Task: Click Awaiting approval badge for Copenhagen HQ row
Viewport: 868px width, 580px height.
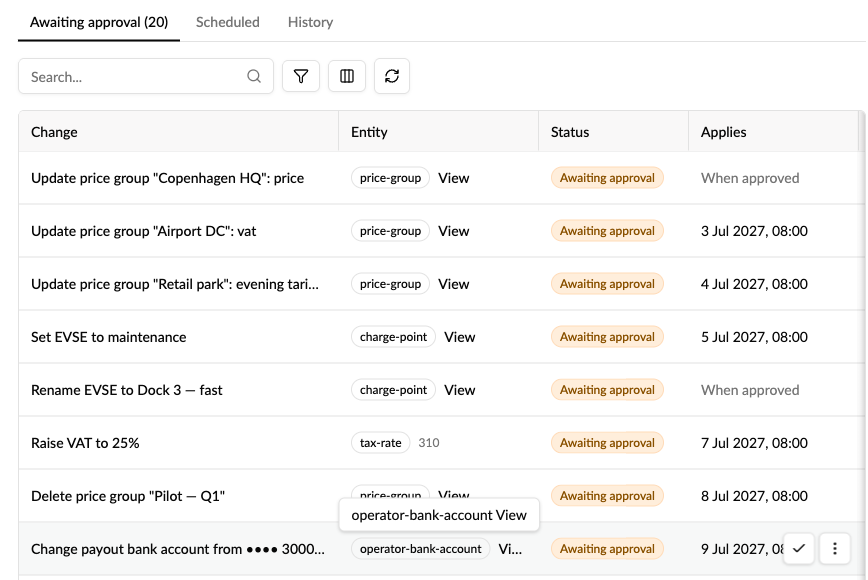Action: (x=607, y=178)
